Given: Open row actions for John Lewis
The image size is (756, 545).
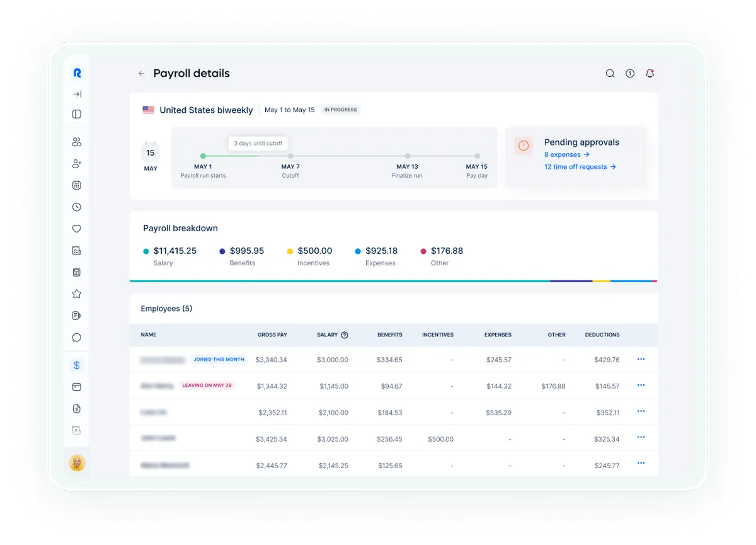Looking at the screenshot, I should [641, 437].
